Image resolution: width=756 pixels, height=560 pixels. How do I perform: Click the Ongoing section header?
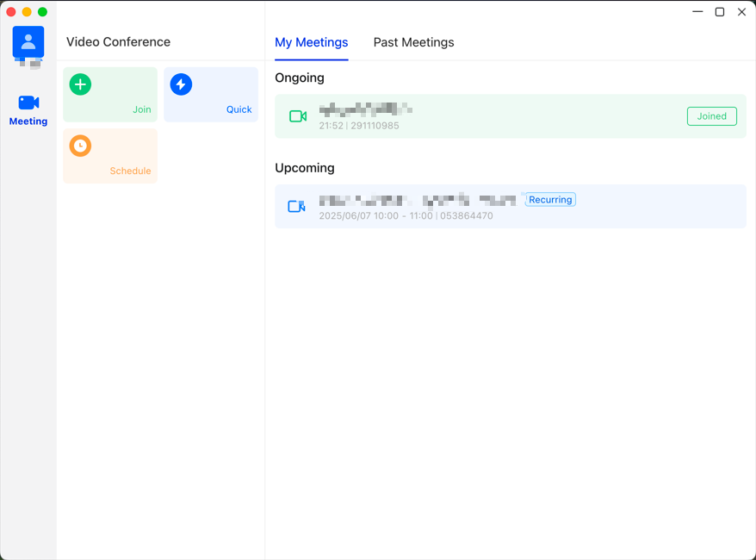coord(300,78)
